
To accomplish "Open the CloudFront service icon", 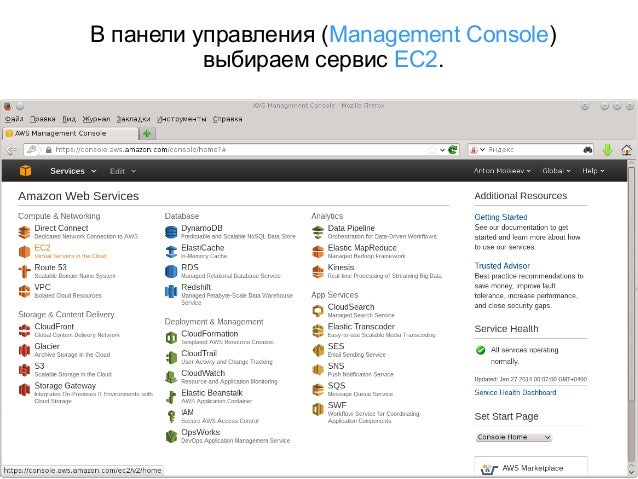I will 24,330.
